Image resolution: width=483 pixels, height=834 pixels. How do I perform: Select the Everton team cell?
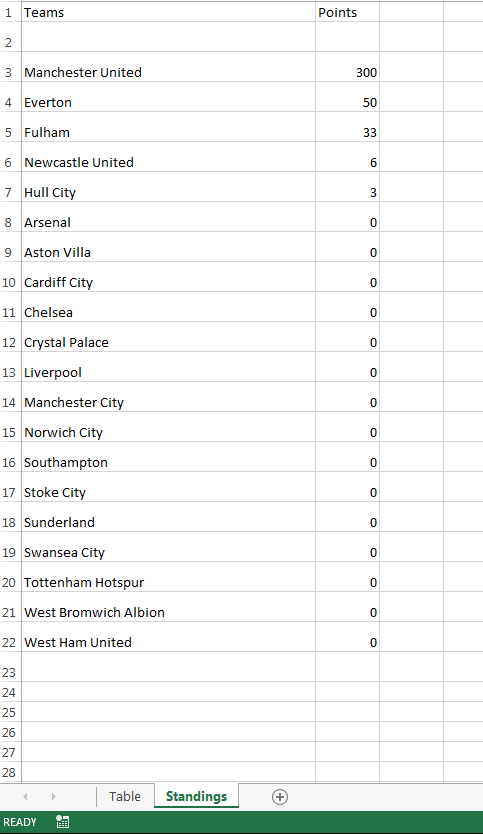[x=169, y=102]
